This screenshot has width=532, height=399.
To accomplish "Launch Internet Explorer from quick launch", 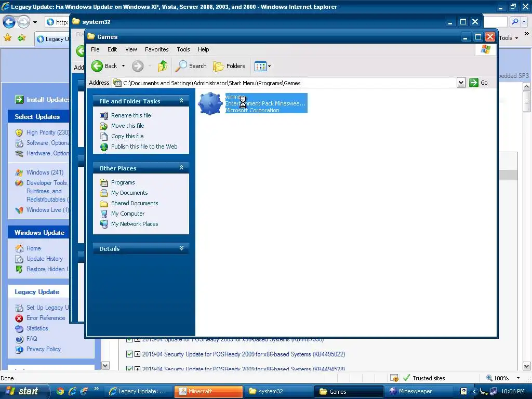I will (x=72, y=391).
